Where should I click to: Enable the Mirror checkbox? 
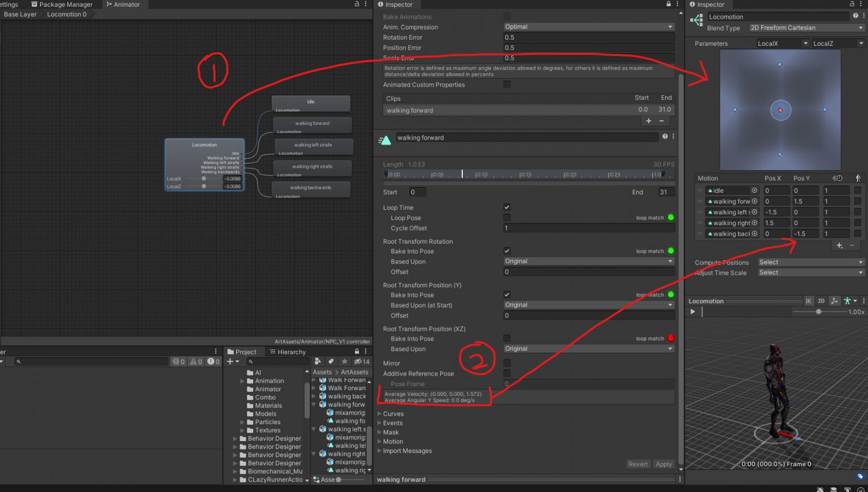click(x=507, y=363)
